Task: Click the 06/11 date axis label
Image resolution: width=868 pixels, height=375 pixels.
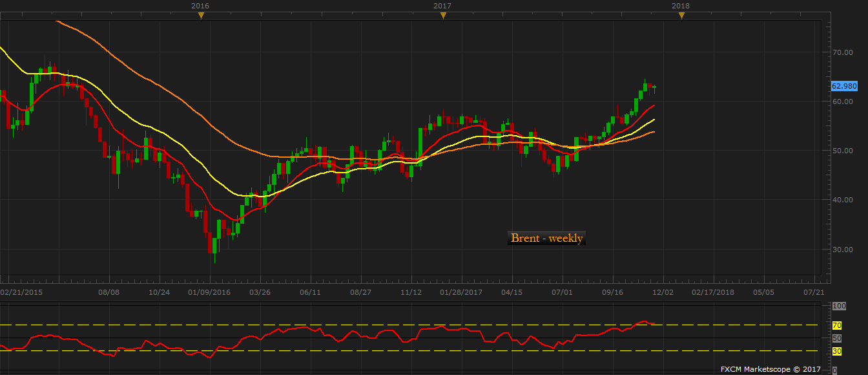Action: (x=311, y=292)
